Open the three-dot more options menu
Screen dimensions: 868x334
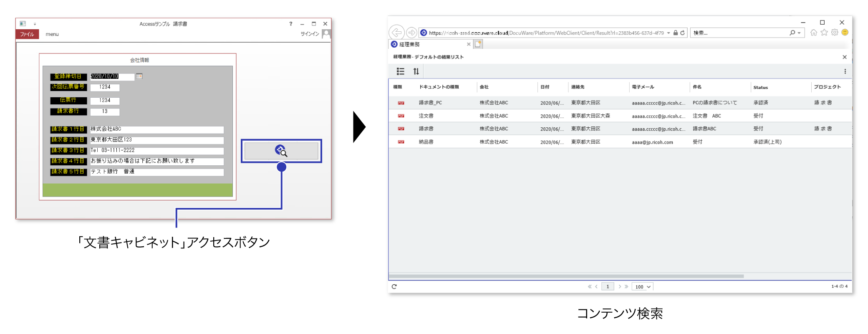(845, 71)
